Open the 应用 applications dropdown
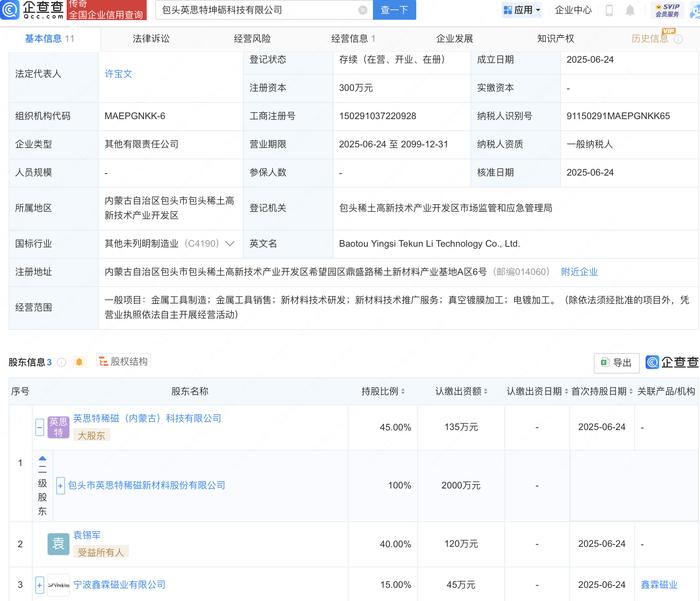This screenshot has width=700, height=601. click(x=521, y=10)
